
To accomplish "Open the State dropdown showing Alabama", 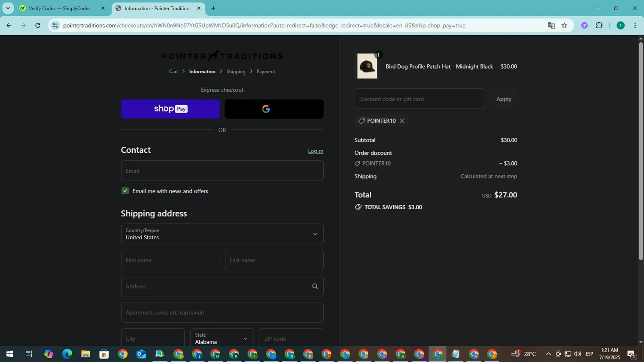I will click(x=222, y=338).
